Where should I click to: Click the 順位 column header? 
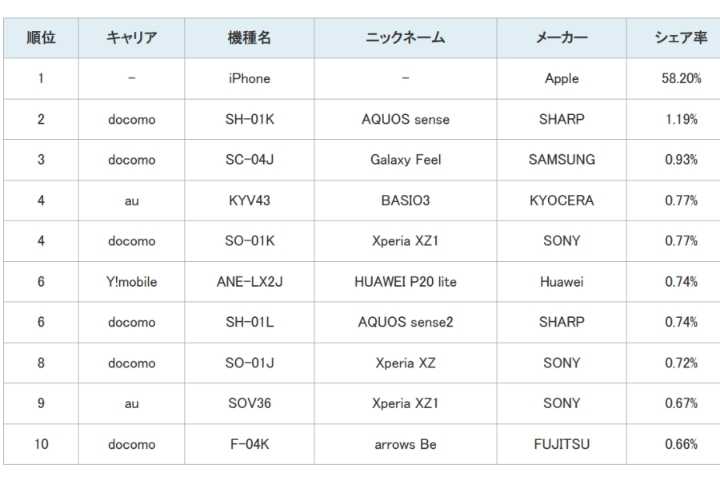pos(41,38)
